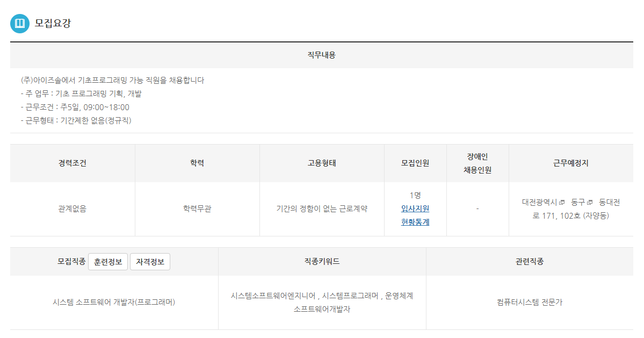Click the external-link icon after 대전광역시
This screenshot has width=644, height=338.
[562, 203]
